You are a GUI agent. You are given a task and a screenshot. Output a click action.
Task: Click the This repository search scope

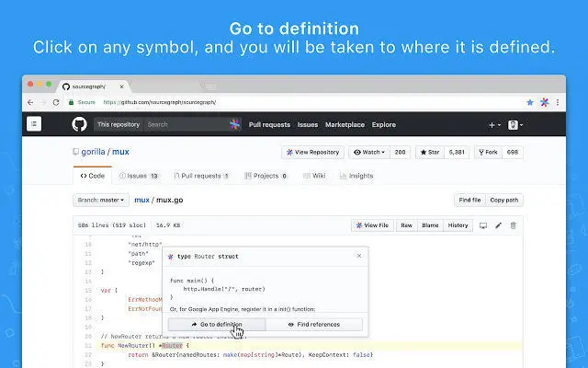pyautogui.click(x=119, y=124)
